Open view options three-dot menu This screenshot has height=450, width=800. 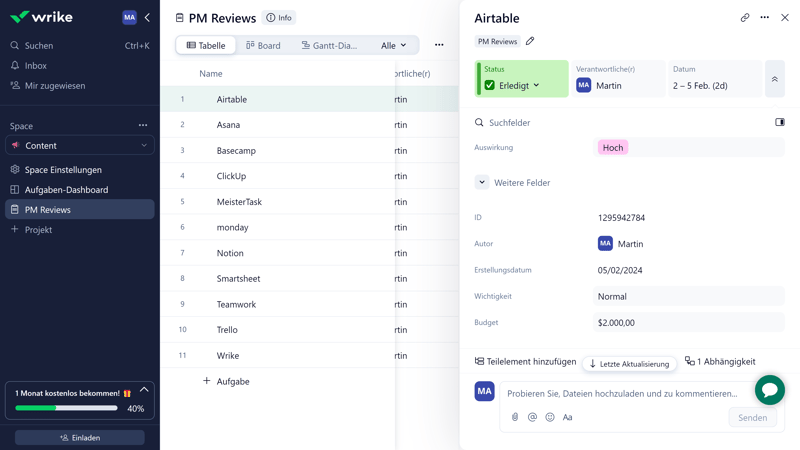(439, 45)
